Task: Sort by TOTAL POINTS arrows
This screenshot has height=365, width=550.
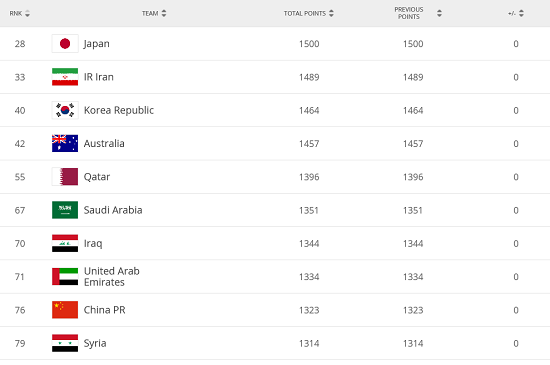Action: point(331,13)
